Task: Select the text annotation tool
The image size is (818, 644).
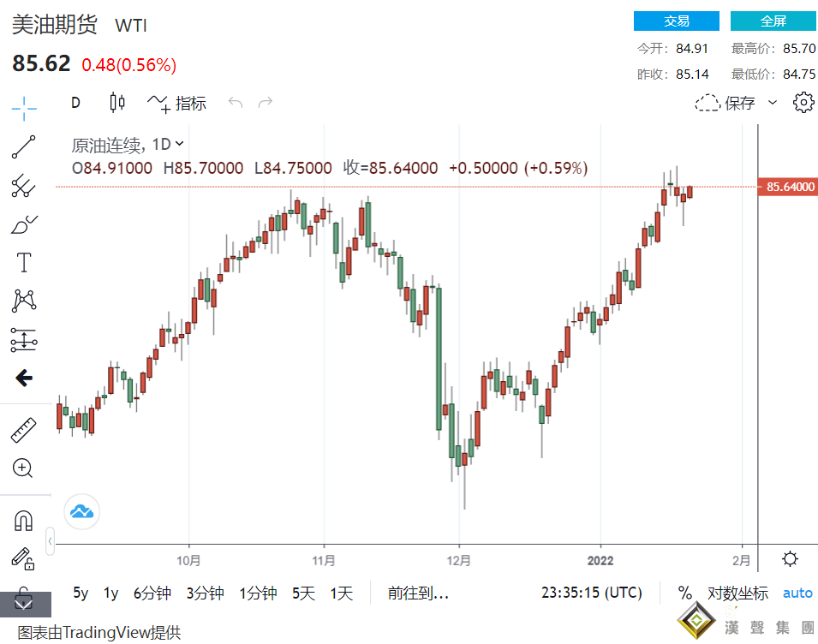Action: (24, 262)
